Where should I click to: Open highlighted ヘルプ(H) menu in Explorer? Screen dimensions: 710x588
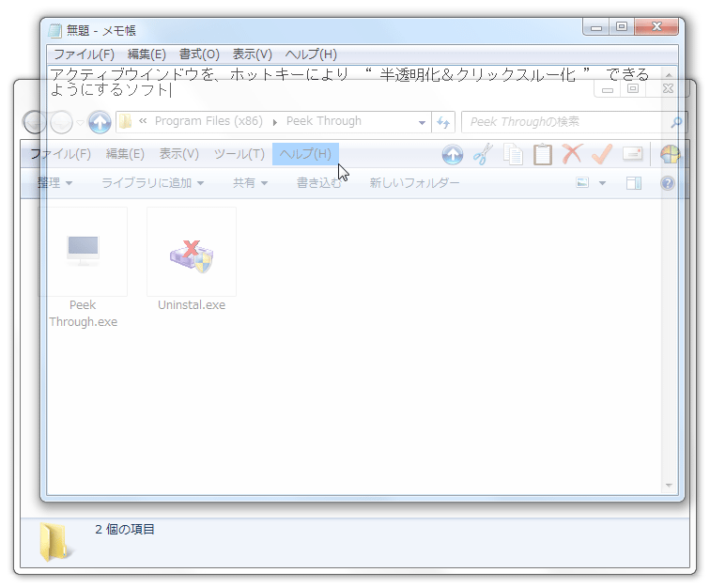click(x=305, y=154)
